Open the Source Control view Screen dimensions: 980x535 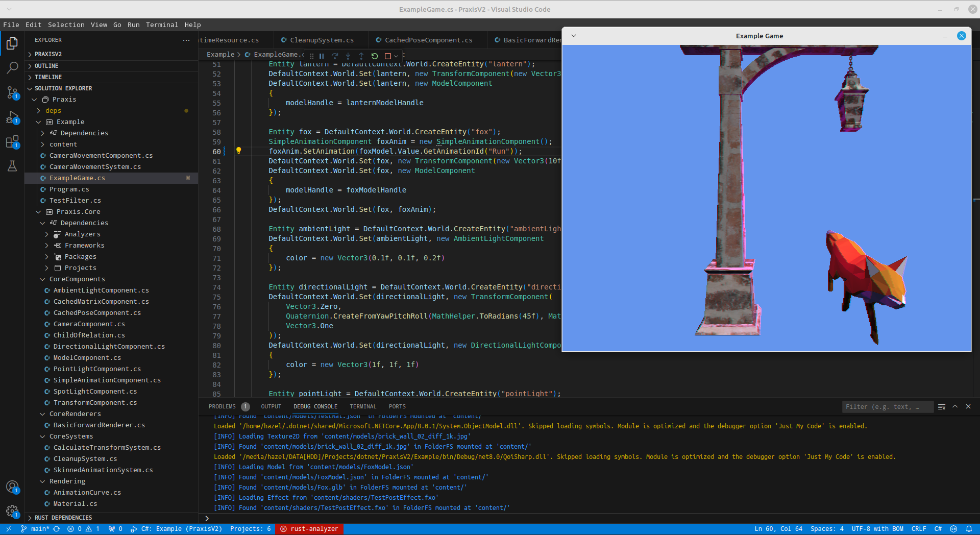(x=12, y=92)
